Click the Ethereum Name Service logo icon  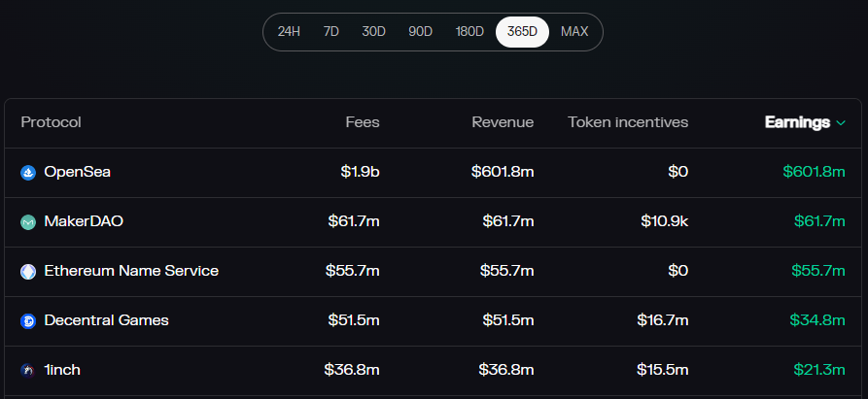(x=28, y=272)
